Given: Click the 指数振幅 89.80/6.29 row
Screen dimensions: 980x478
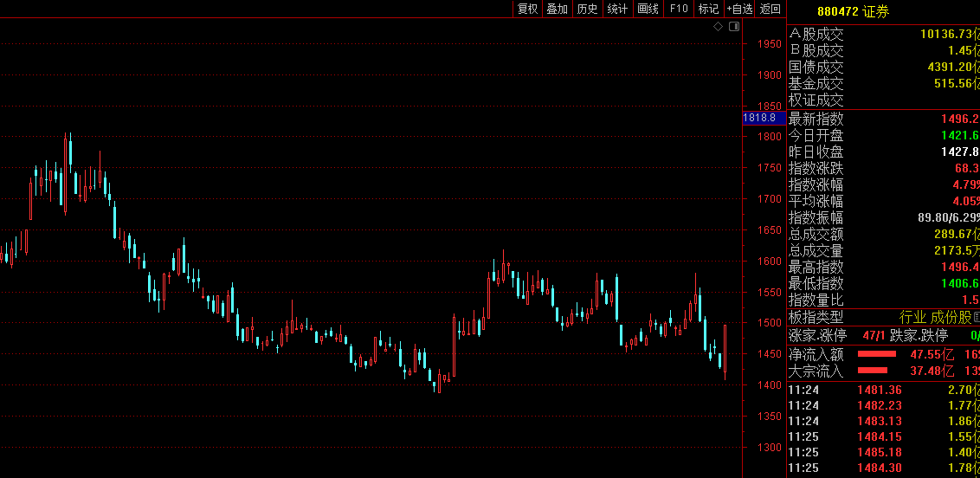Looking at the screenshot, I should [x=884, y=217].
